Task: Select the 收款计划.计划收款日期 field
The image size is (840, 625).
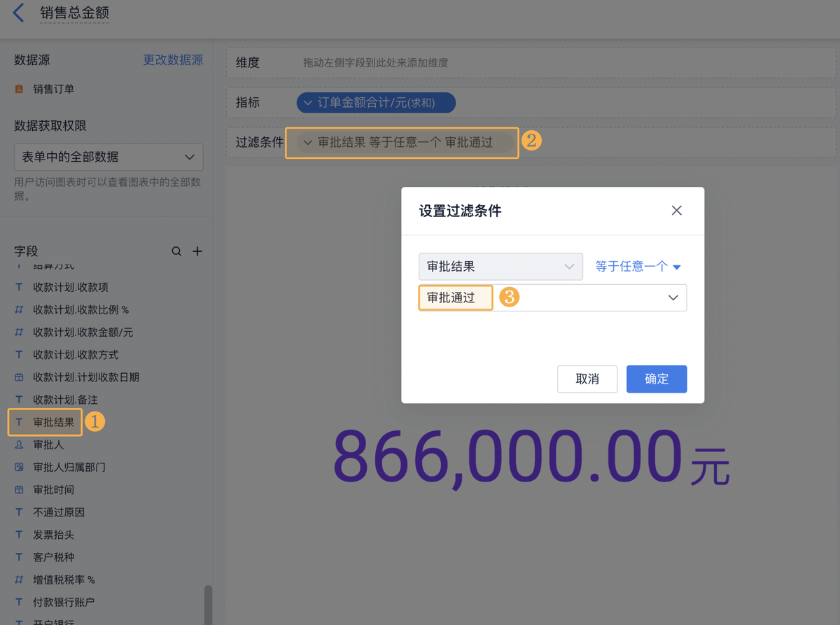Action: pyautogui.click(x=86, y=377)
